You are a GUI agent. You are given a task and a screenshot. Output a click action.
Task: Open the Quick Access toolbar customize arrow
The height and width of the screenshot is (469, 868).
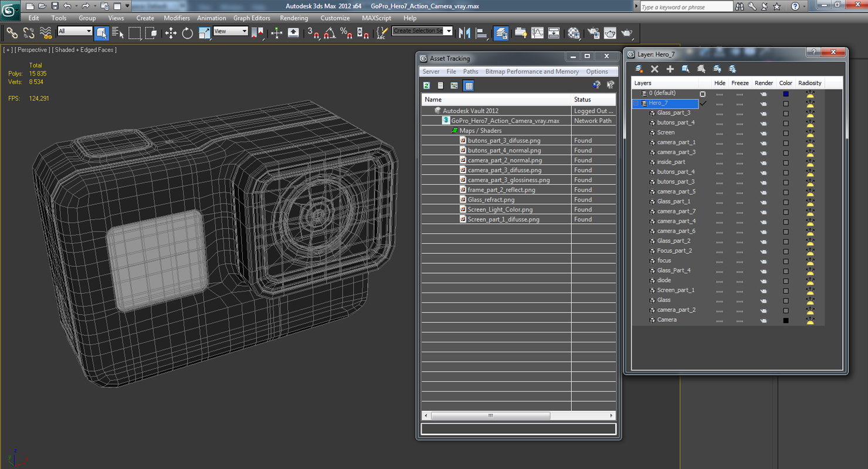127,6
